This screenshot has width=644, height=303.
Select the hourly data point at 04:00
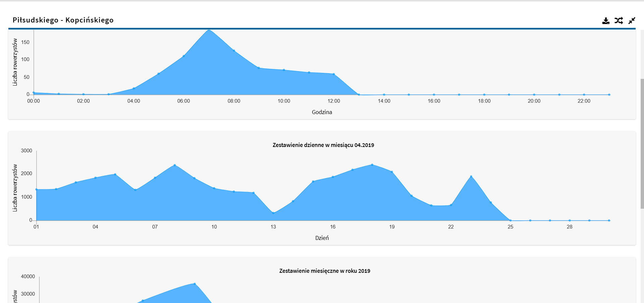[x=134, y=89]
